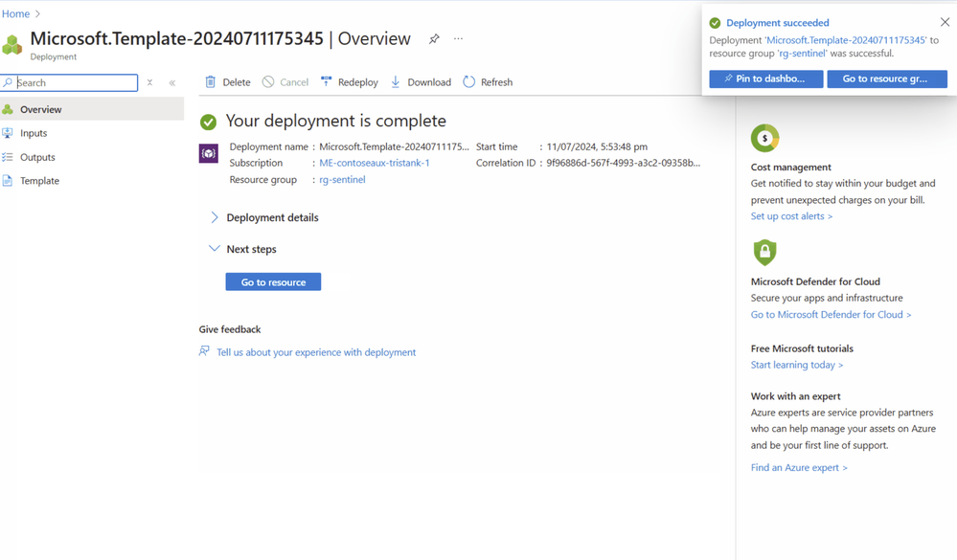Click the Azure deployment cubes logo icon
This screenshot has height=560, width=957.
pyautogui.click(x=11, y=44)
